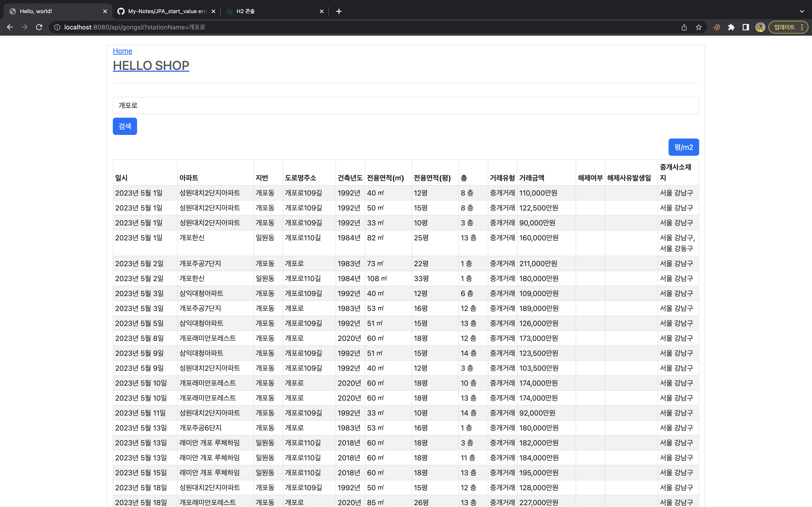View site information via the address bar info icon
Viewport: 812px width, 507px height.
[57, 27]
